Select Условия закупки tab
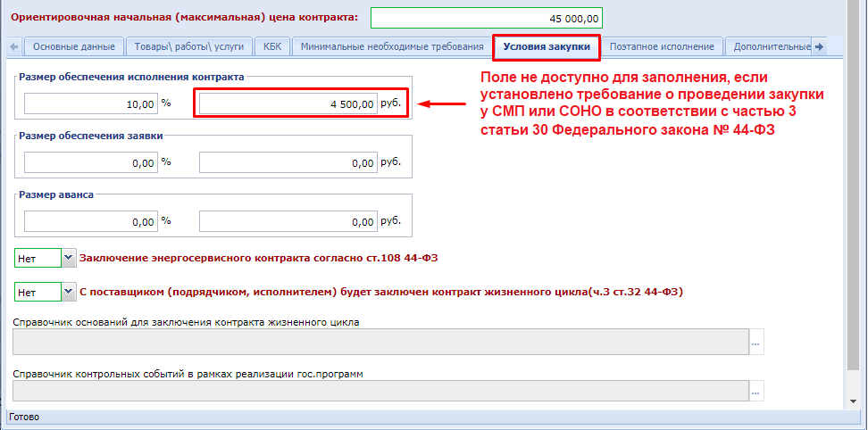 click(x=546, y=46)
